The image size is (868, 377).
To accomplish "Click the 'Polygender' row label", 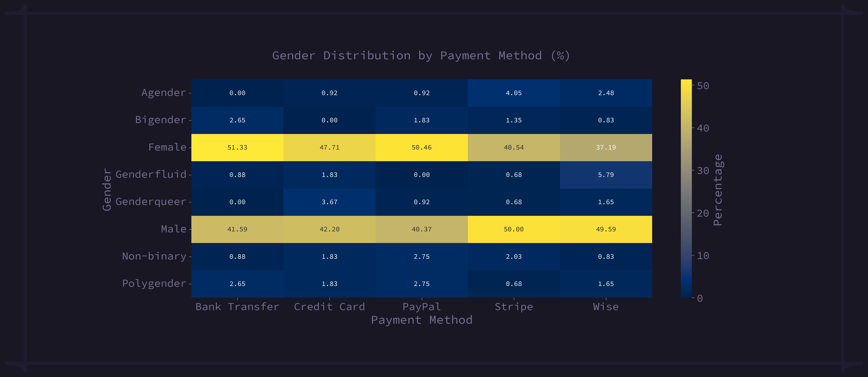I will tap(154, 283).
